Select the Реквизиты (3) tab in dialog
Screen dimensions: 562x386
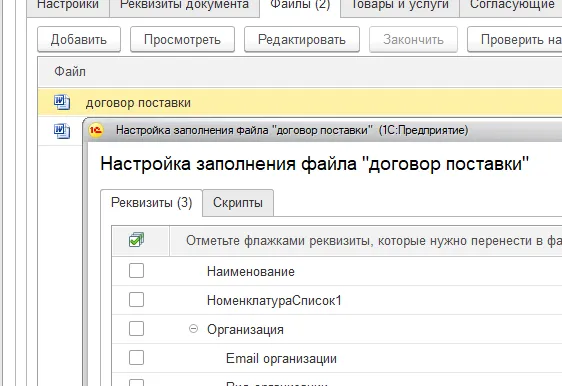(152, 203)
